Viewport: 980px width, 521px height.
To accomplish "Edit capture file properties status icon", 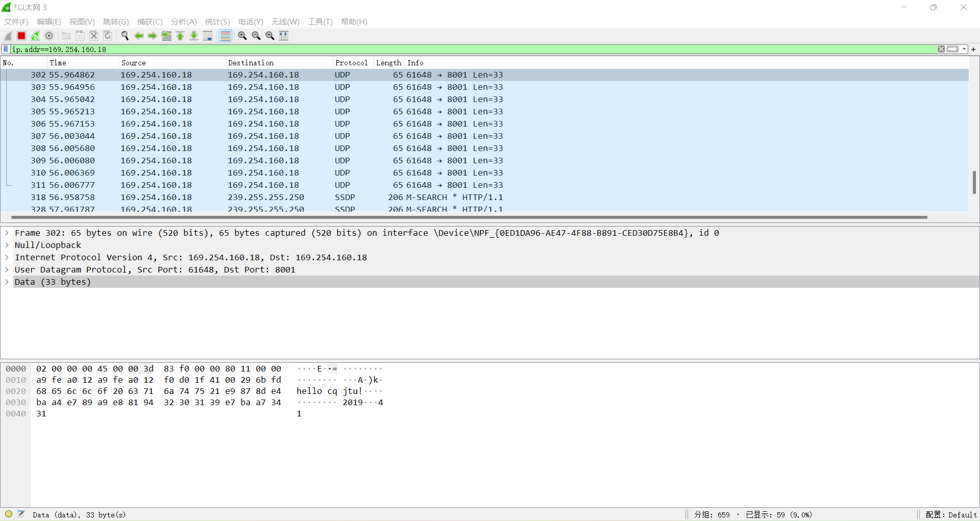I will tap(21, 514).
